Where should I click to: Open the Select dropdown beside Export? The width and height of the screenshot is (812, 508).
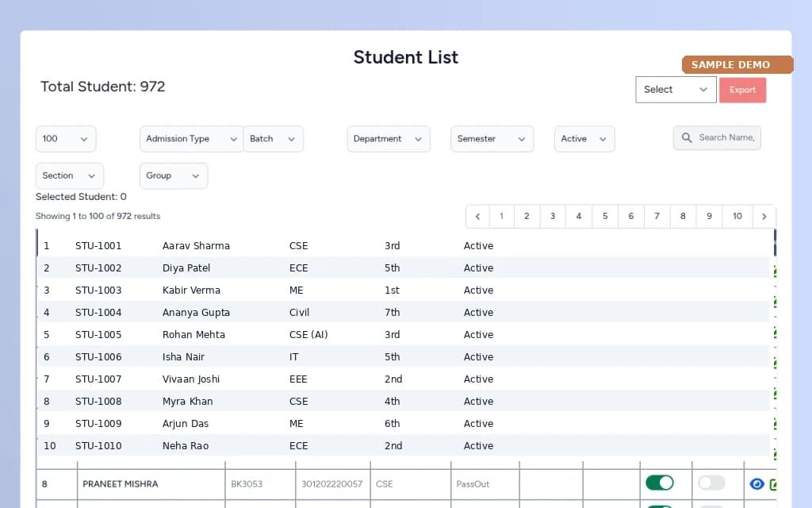[x=676, y=90]
